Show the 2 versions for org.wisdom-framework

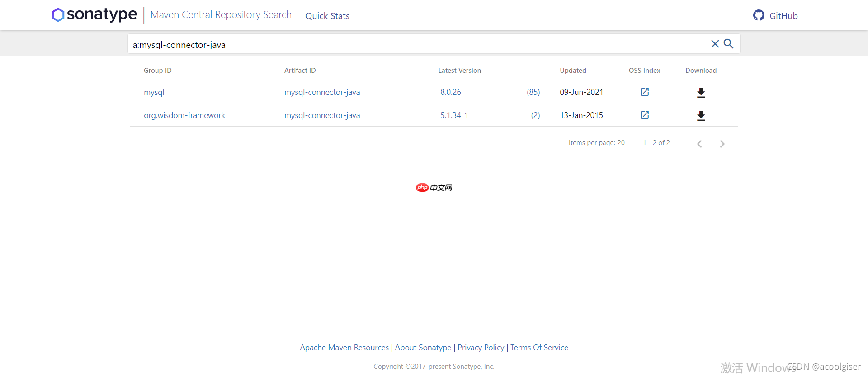click(535, 115)
